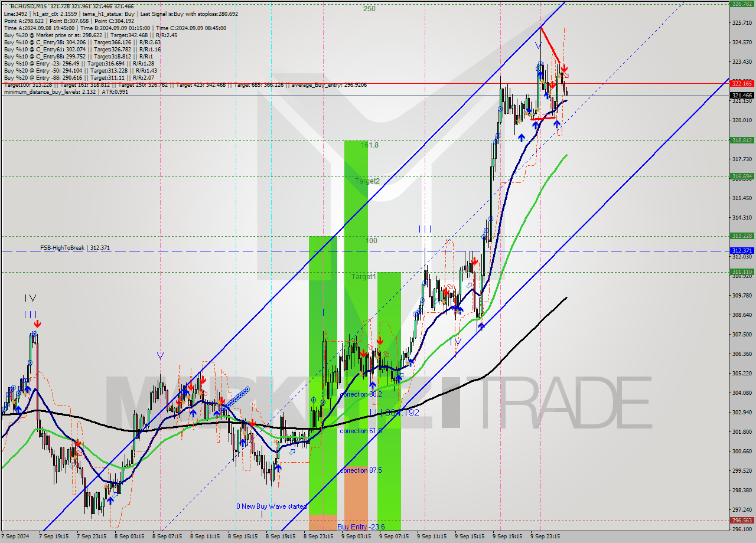This screenshot has width=756, height=543.
Task: Click the 325.740 price axis value
Action: coord(742,23)
